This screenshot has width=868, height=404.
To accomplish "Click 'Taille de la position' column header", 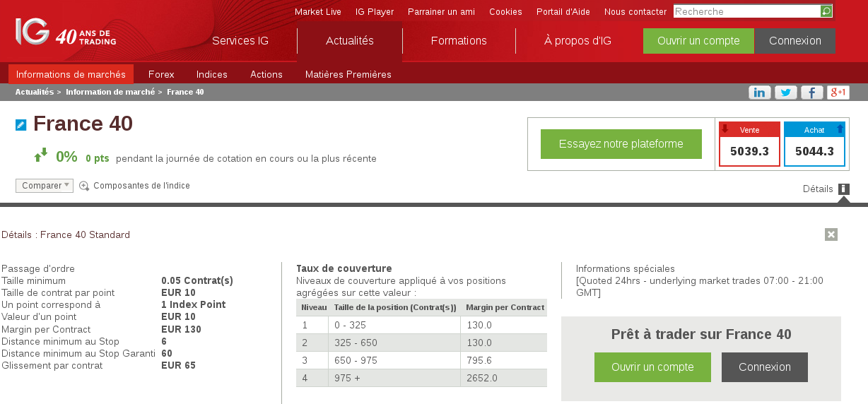I will tap(395, 307).
